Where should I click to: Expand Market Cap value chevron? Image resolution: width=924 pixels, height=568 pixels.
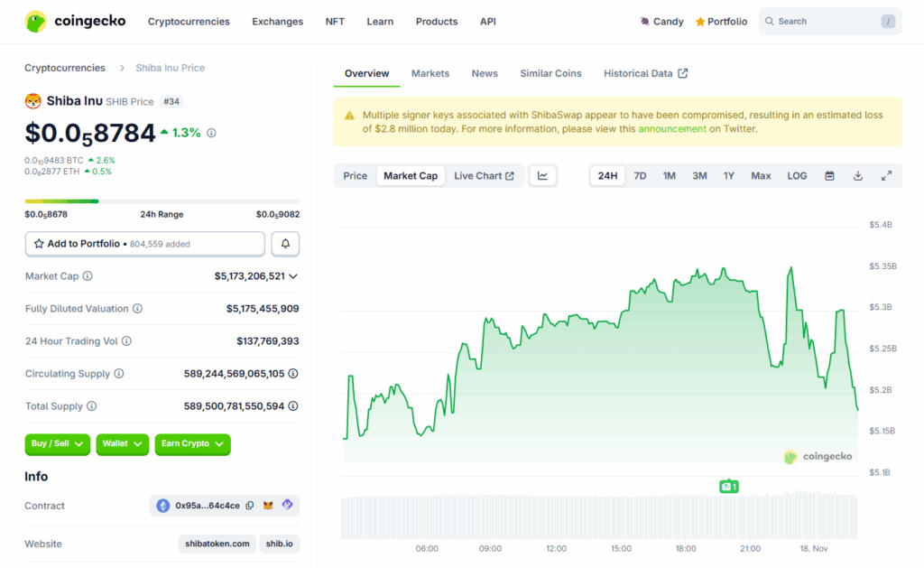click(293, 276)
